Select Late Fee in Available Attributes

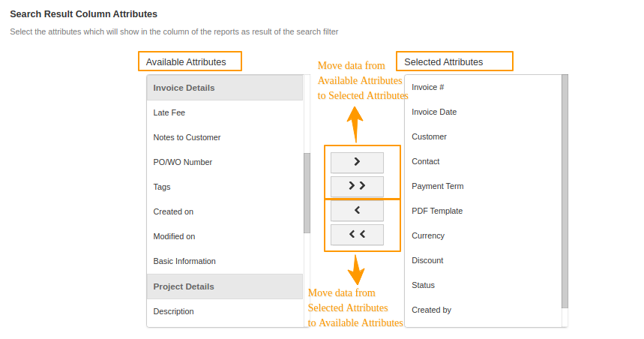[x=169, y=112]
